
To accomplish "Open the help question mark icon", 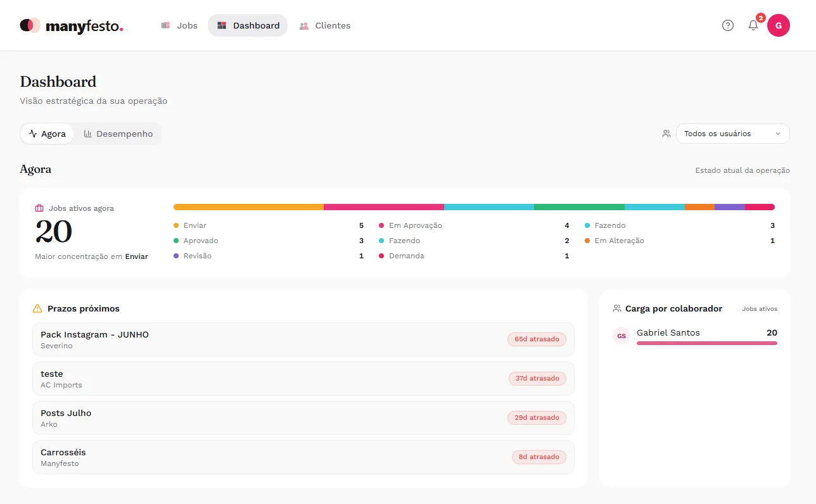I will pos(728,25).
